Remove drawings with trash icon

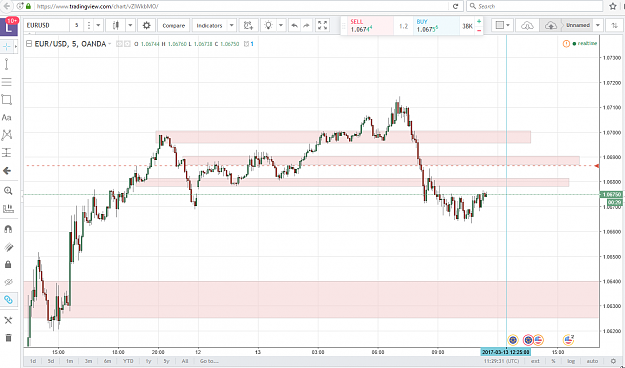tap(8, 338)
